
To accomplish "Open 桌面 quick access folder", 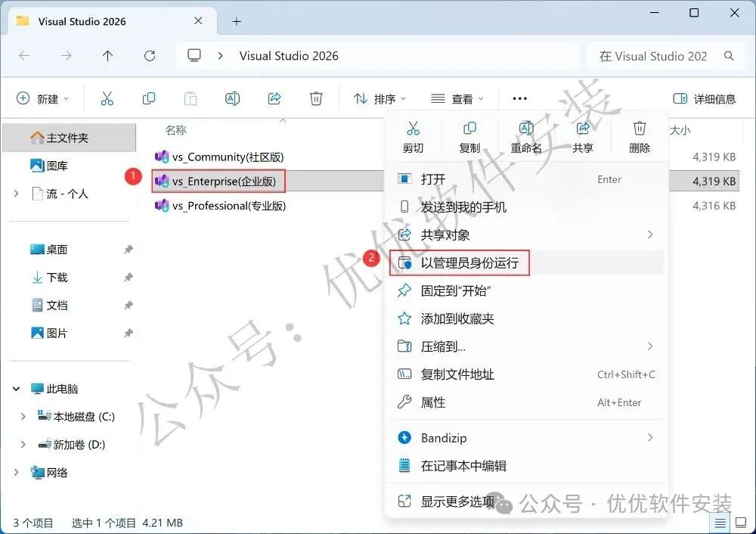I will point(48,250).
